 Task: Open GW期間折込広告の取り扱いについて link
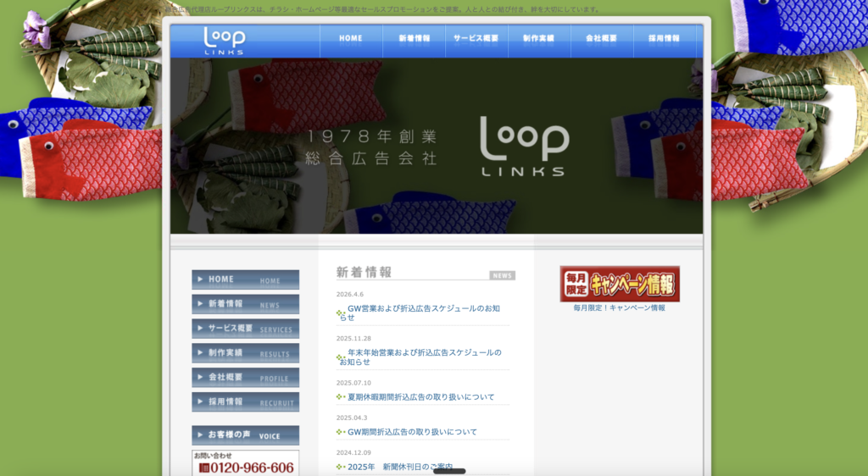(412, 432)
